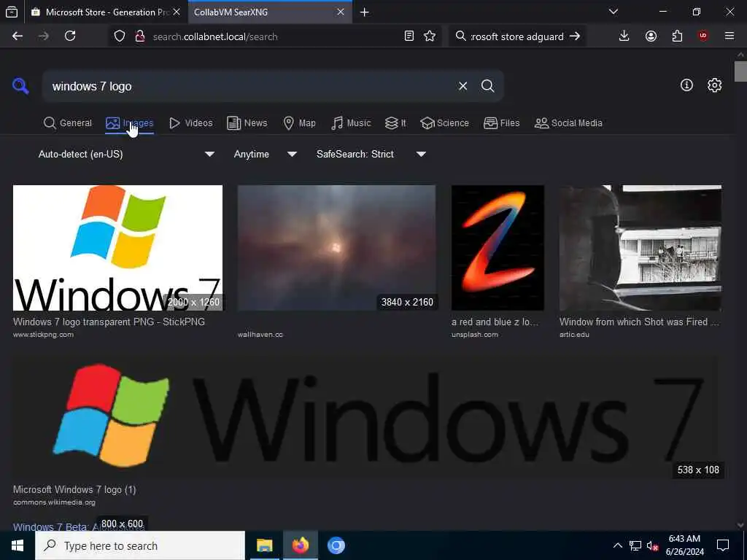Open the shield tracking protection icon
This screenshot has height=560, width=747.
click(120, 36)
